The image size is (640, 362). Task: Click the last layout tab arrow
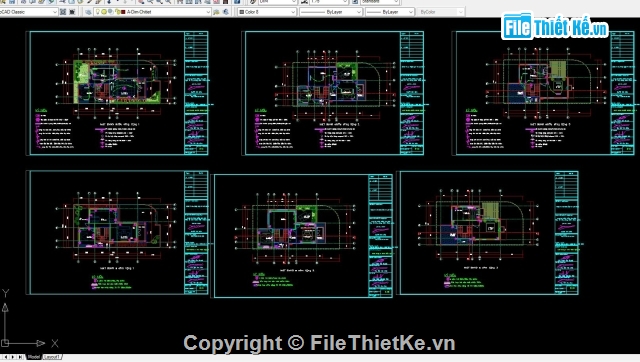click(x=20, y=357)
